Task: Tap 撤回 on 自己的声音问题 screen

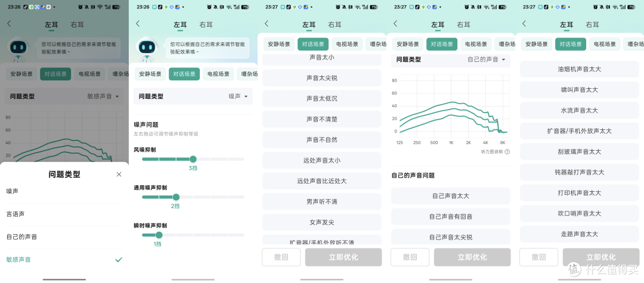Action: click(410, 257)
